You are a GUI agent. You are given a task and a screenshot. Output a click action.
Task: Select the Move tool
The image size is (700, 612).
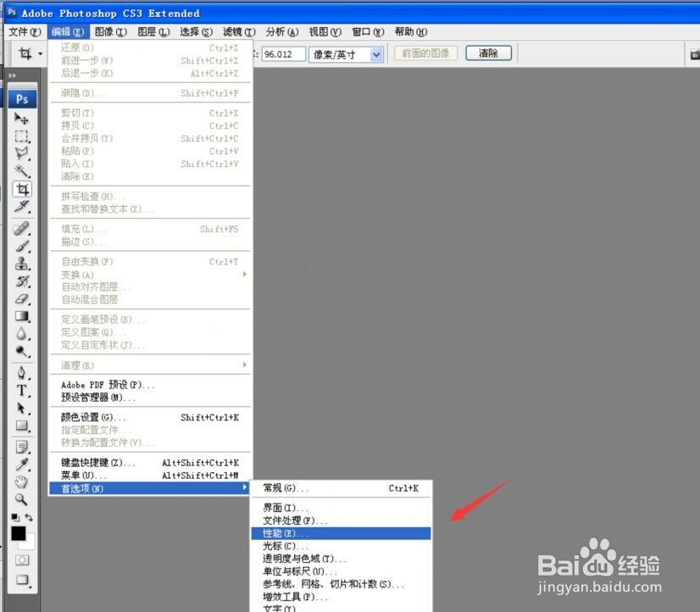coord(21,119)
